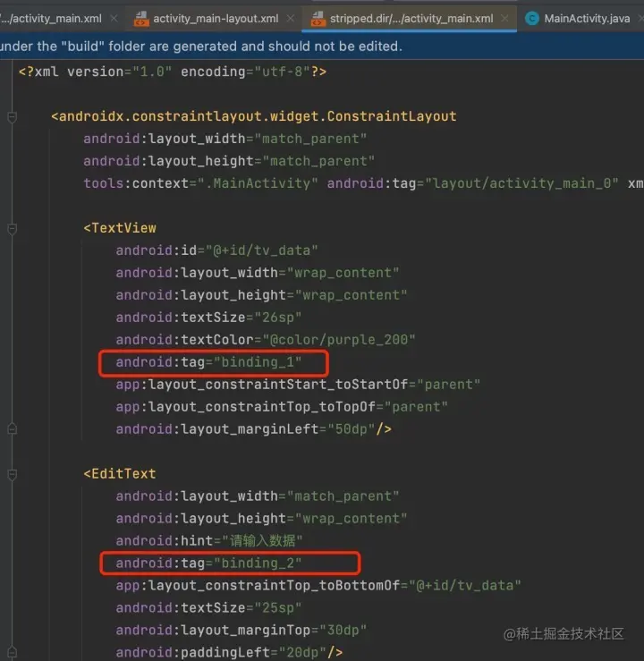This screenshot has height=661, width=644.
Task: Click the android:tag="layout/activity_main_0" attribute
Action: click(x=473, y=183)
